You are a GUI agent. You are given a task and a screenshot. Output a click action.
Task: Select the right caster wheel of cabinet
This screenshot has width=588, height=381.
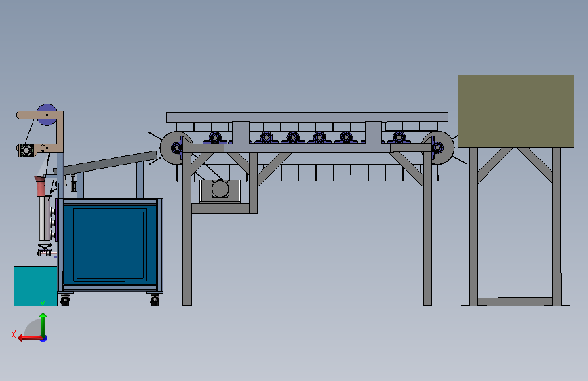pyautogui.click(x=155, y=300)
